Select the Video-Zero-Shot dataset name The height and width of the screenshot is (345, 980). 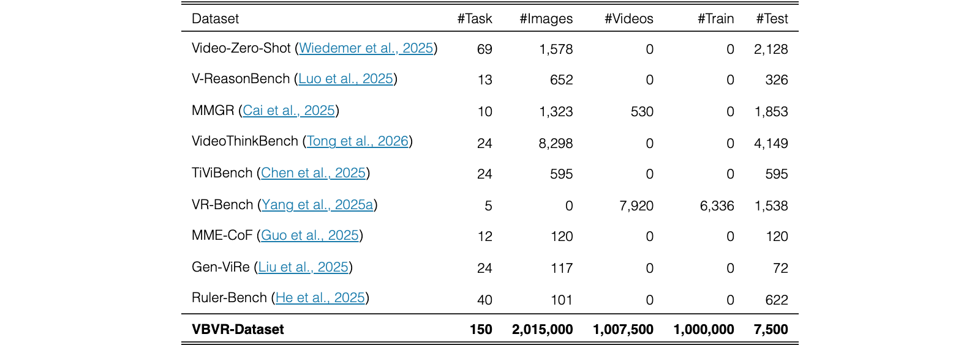pyautogui.click(x=241, y=48)
